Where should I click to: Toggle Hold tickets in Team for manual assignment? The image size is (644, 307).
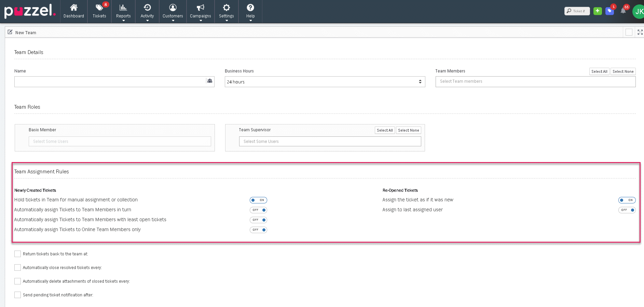pos(258,200)
